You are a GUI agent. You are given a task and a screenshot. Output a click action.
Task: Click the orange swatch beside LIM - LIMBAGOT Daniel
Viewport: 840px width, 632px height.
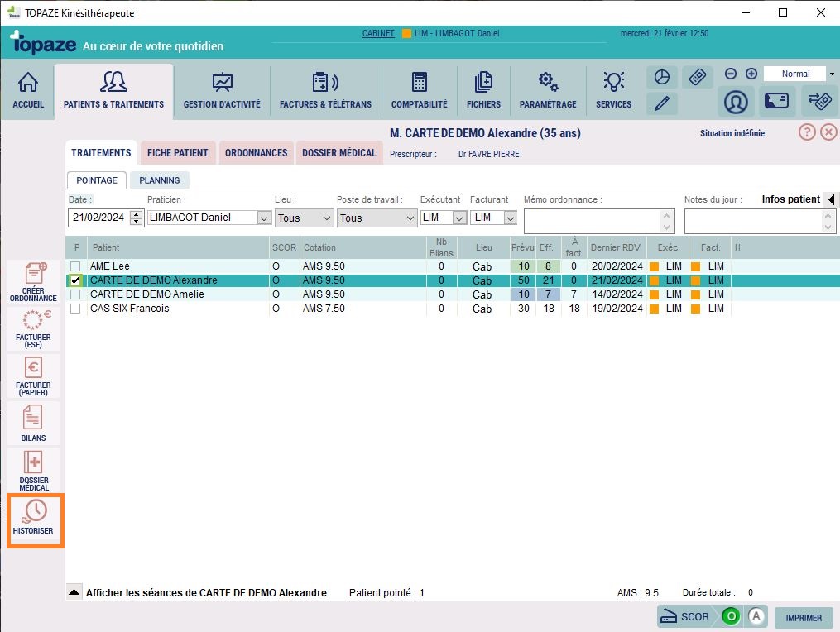[x=406, y=33]
